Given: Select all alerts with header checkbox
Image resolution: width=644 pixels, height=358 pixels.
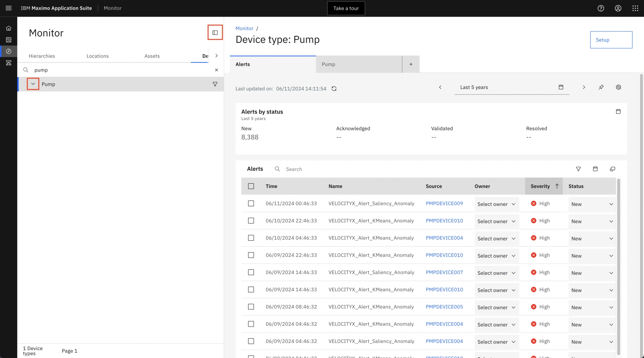Looking at the screenshot, I should point(251,186).
